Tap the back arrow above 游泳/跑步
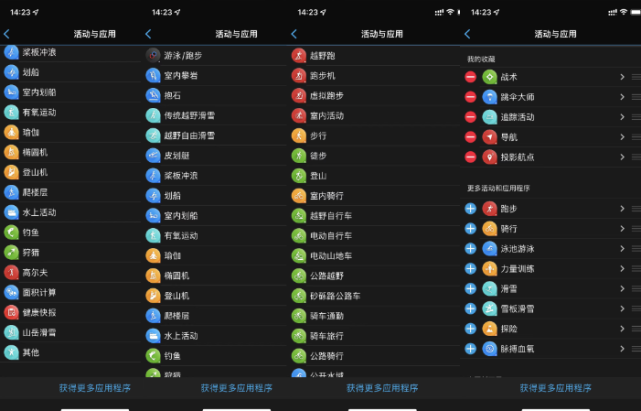Image resolution: width=641 pixels, height=411 pixels. (148, 34)
